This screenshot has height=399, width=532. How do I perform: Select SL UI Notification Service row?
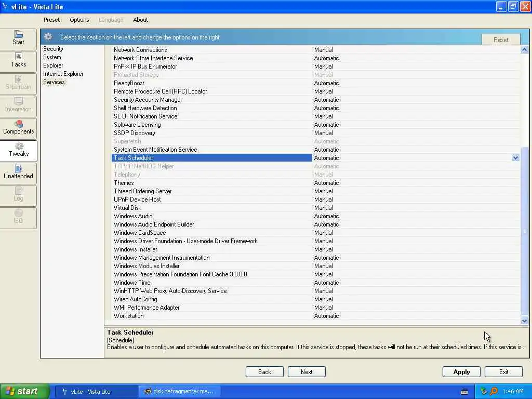pyautogui.click(x=315, y=116)
